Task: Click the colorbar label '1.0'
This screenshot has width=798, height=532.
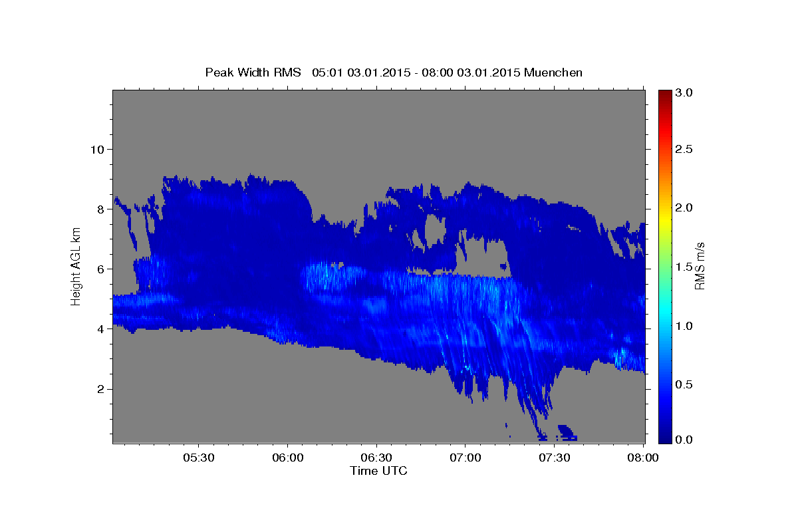Action: point(685,326)
